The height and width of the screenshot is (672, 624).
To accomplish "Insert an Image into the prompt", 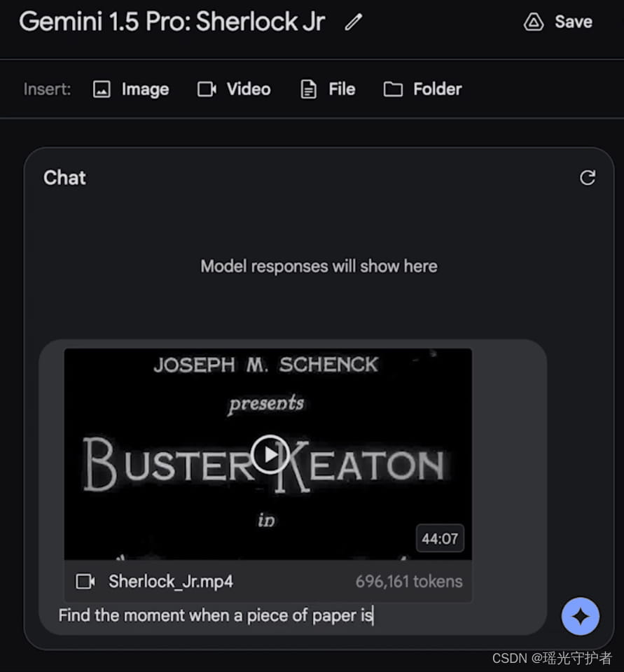I will click(x=131, y=89).
